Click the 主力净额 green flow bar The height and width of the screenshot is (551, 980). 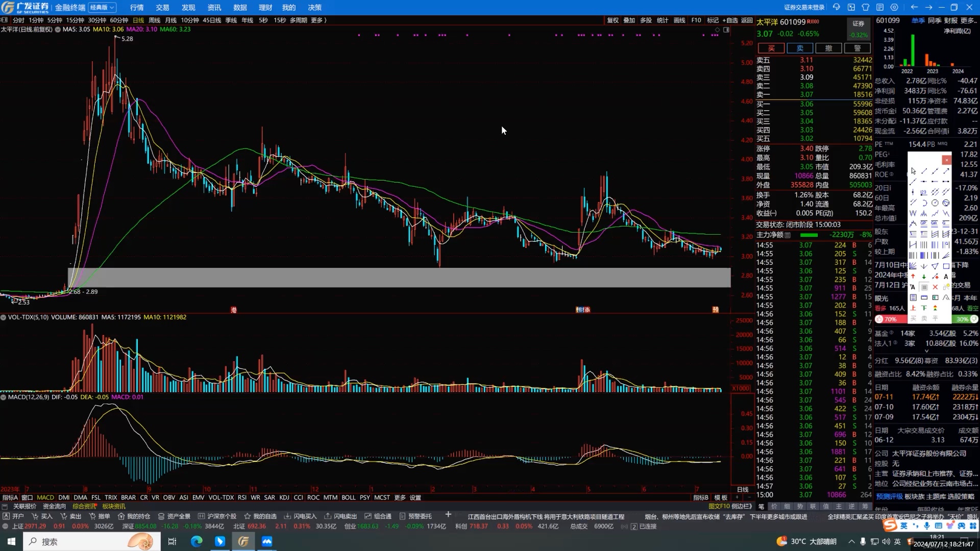[809, 235]
